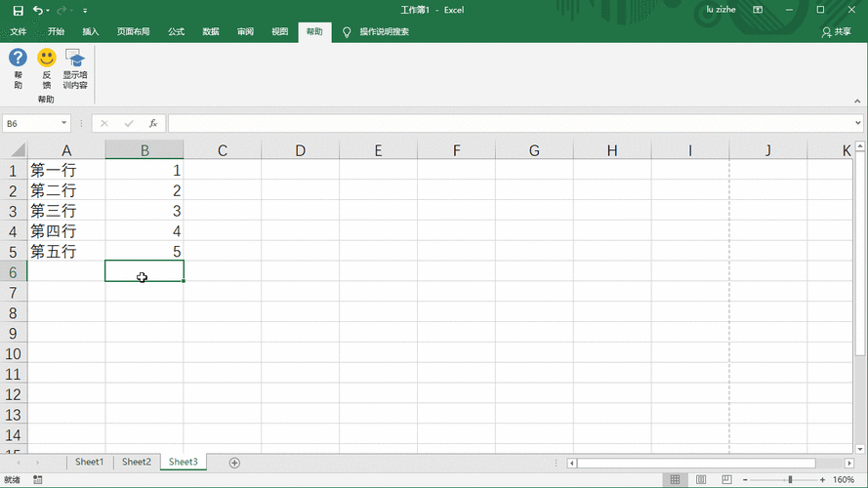
Task: Click the 160% zoom level
Action: [x=844, y=479]
